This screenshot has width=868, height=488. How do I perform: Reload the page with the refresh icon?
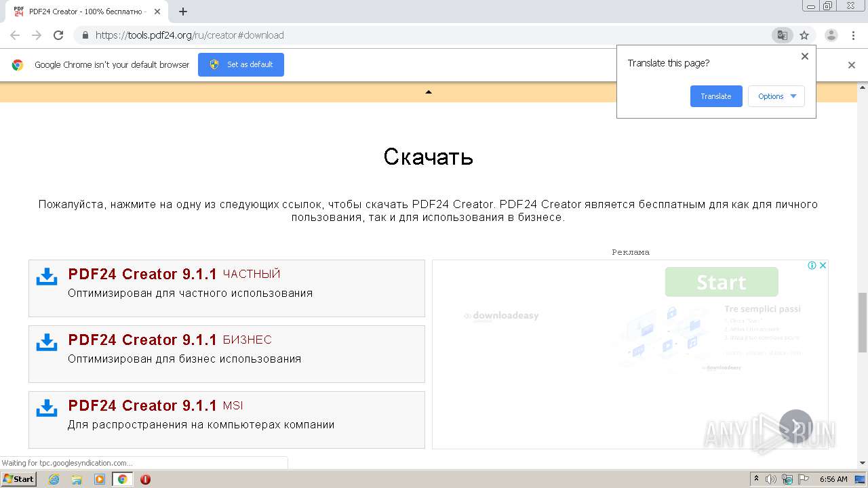tap(58, 35)
